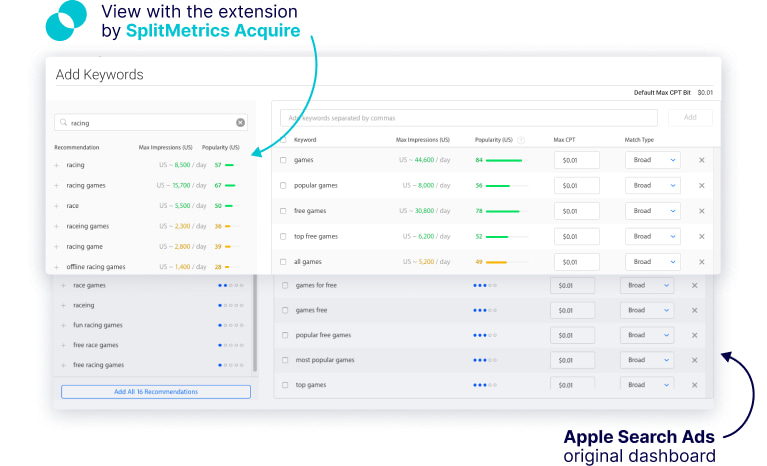Click popularity dots for games for free

tap(485, 286)
